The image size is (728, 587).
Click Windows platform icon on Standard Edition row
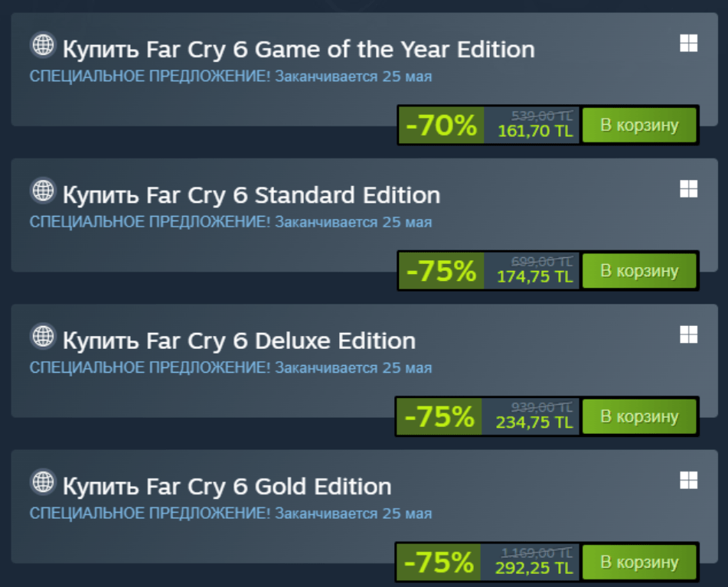pyautogui.click(x=688, y=189)
